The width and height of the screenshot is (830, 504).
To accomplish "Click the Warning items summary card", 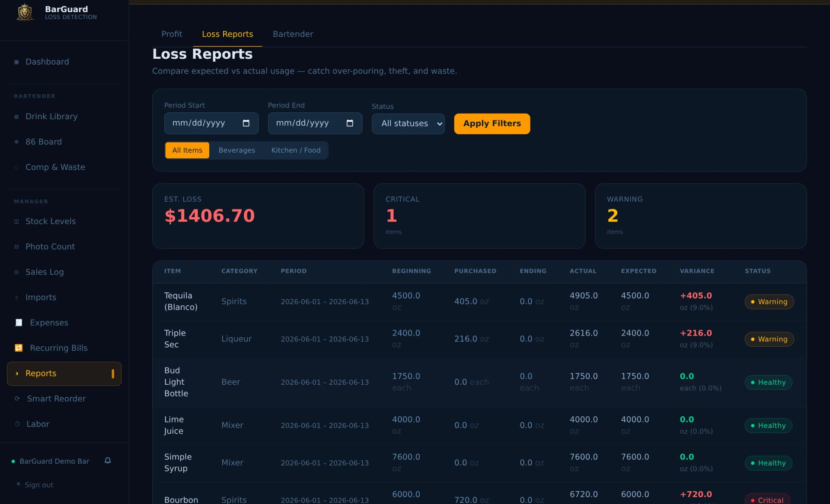I will (701, 216).
